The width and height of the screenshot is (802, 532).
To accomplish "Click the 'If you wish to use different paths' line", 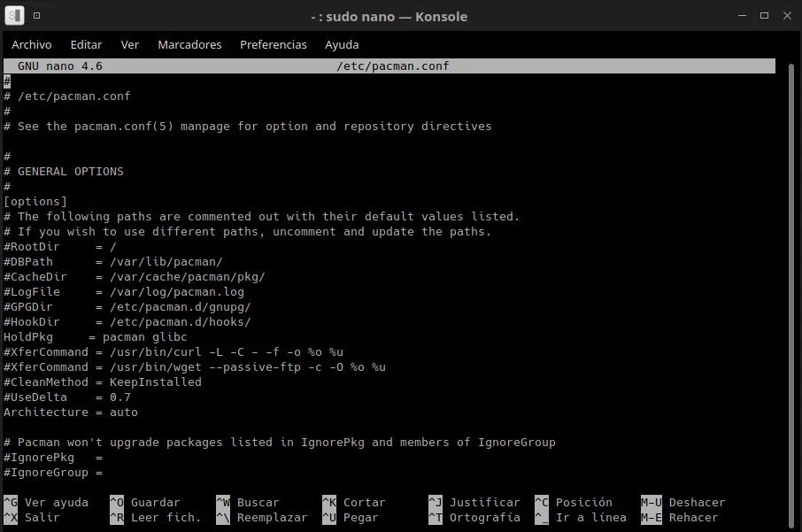I will coord(248,231).
